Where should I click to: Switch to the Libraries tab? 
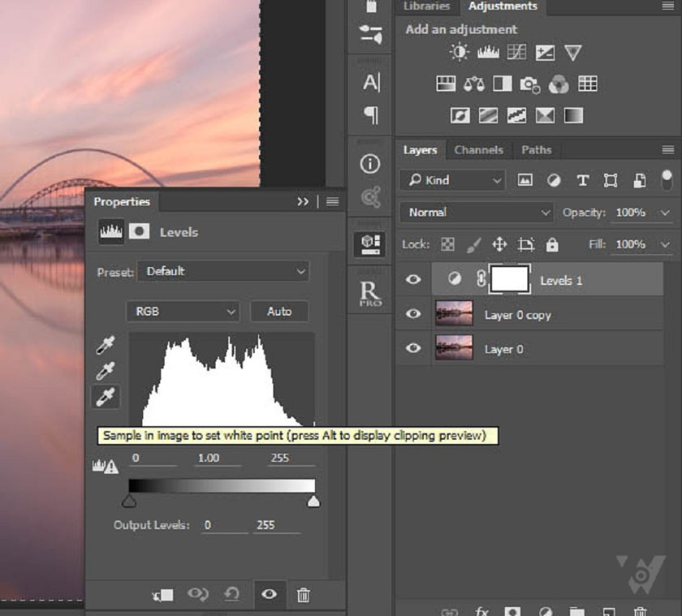(427, 6)
